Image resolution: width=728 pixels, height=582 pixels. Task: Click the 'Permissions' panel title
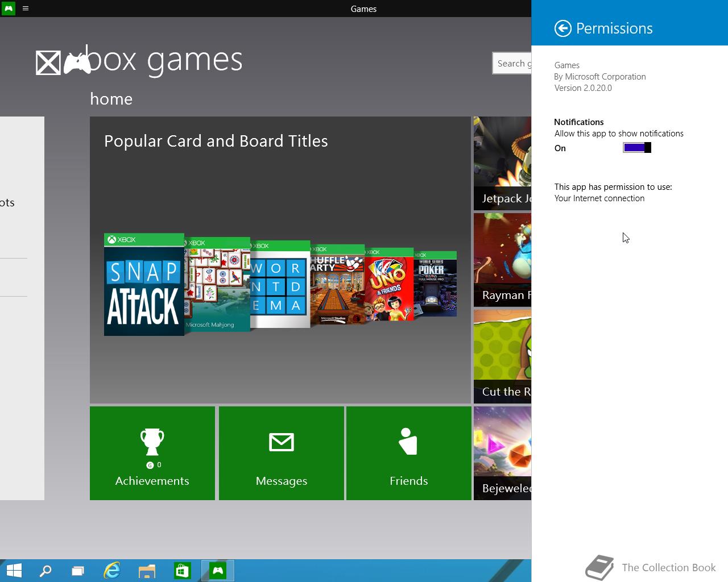point(614,28)
